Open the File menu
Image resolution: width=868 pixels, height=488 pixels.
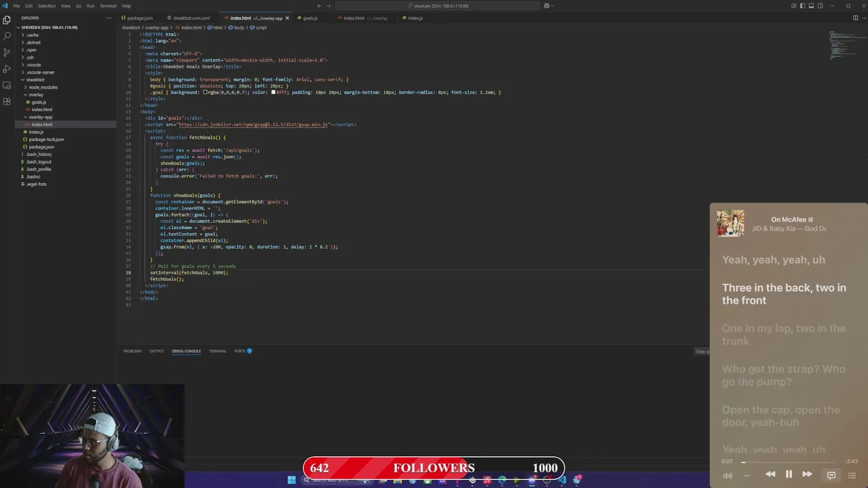point(16,5)
